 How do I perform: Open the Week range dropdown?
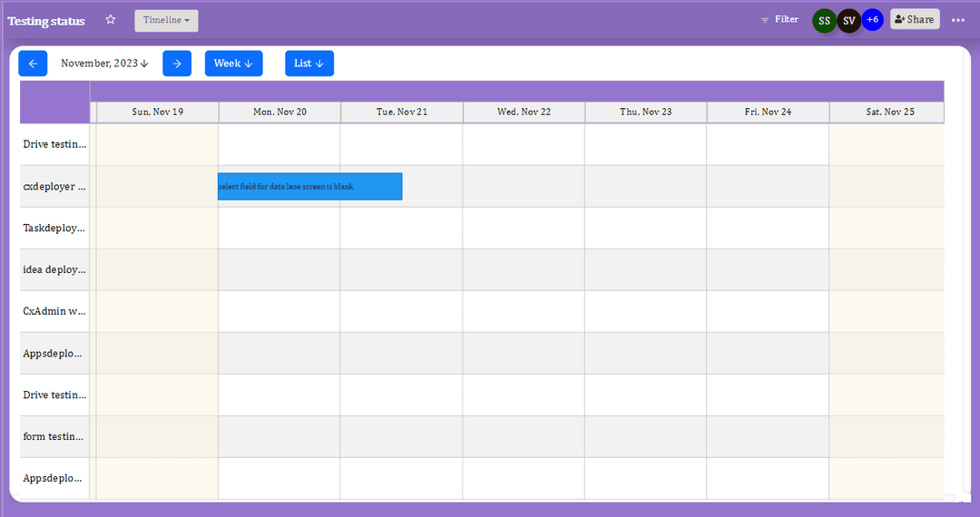coord(233,63)
